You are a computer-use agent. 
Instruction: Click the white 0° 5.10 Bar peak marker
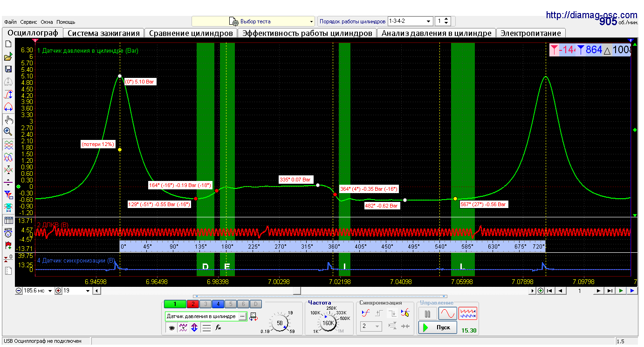click(120, 76)
